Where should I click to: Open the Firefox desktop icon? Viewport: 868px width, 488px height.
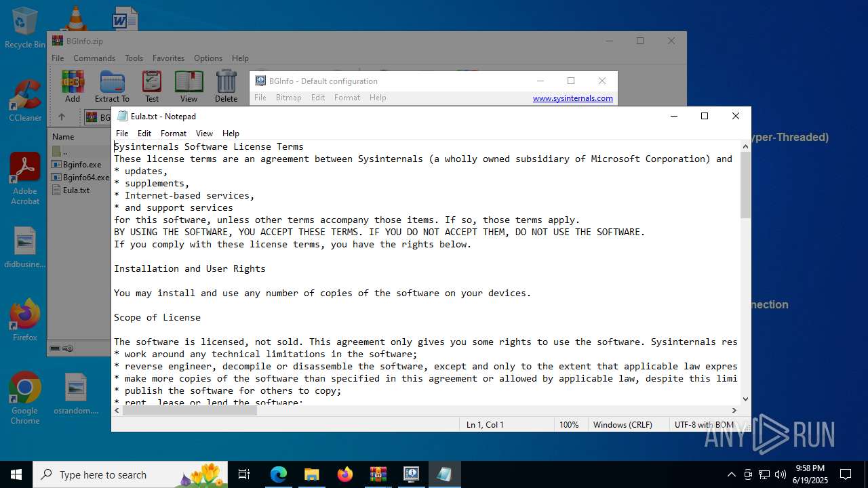coord(25,321)
